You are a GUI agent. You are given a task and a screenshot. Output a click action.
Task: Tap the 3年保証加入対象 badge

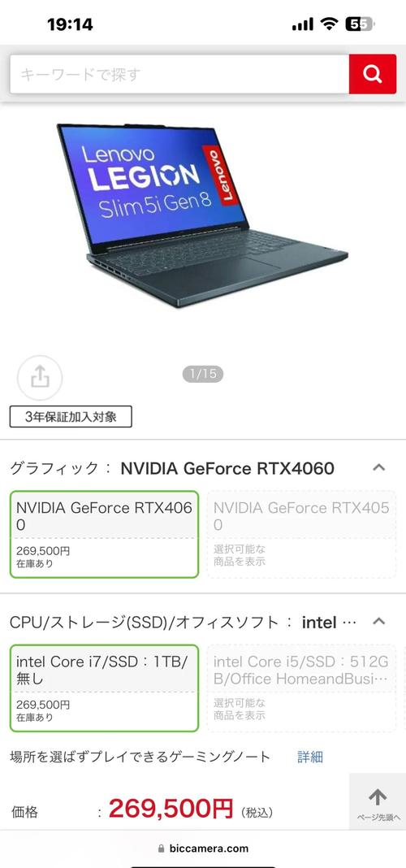71,417
